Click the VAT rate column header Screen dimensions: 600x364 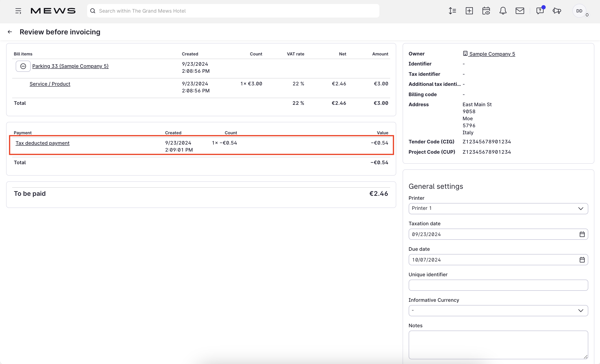296,54
